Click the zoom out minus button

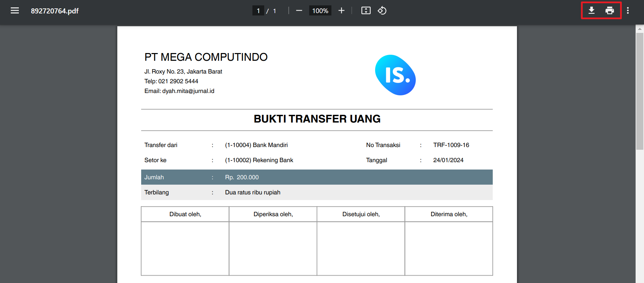299,11
